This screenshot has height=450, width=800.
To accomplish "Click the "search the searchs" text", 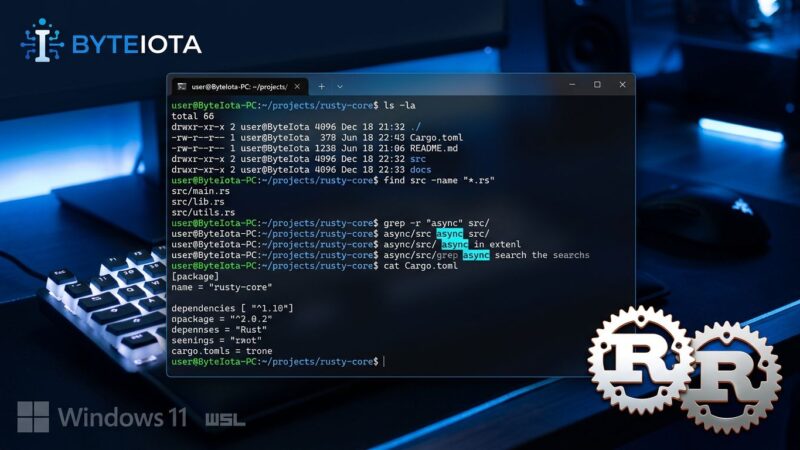I will point(542,255).
